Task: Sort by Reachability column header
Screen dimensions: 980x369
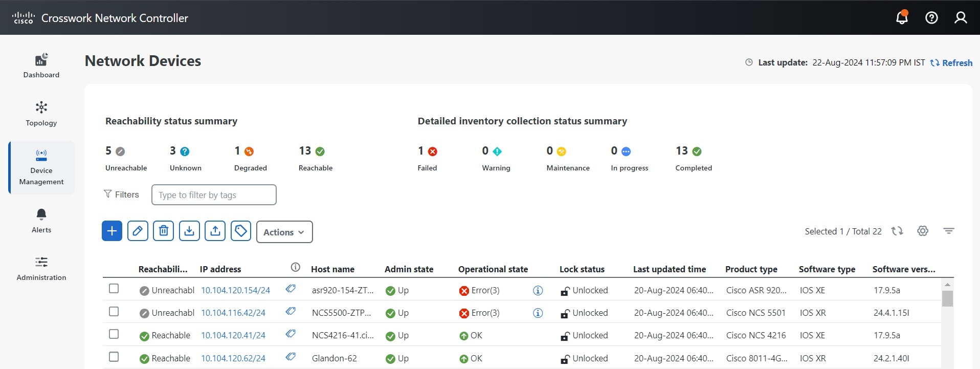Action: click(163, 269)
